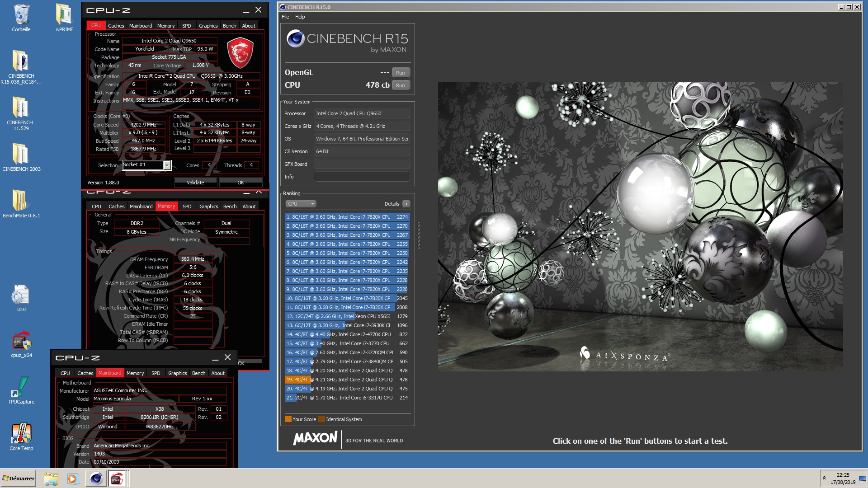This screenshot has height=488, width=868.
Task: Open the Socket #1 selection dropdown
Action: (x=167, y=165)
